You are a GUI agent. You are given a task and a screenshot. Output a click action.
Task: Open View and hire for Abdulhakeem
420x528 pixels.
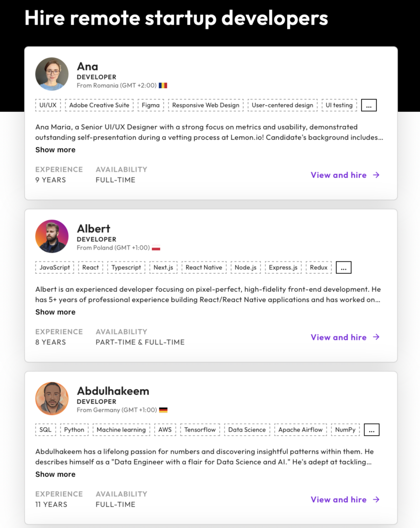click(x=345, y=500)
